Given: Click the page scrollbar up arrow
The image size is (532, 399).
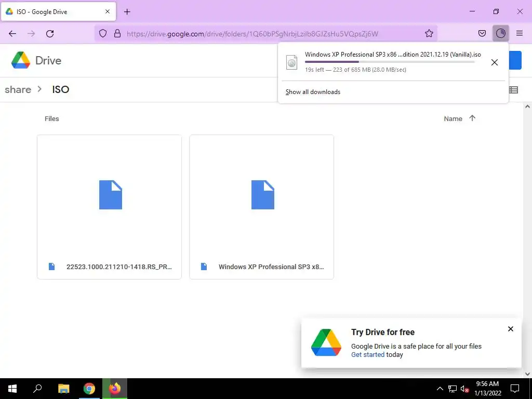Looking at the screenshot, I should (527, 107).
